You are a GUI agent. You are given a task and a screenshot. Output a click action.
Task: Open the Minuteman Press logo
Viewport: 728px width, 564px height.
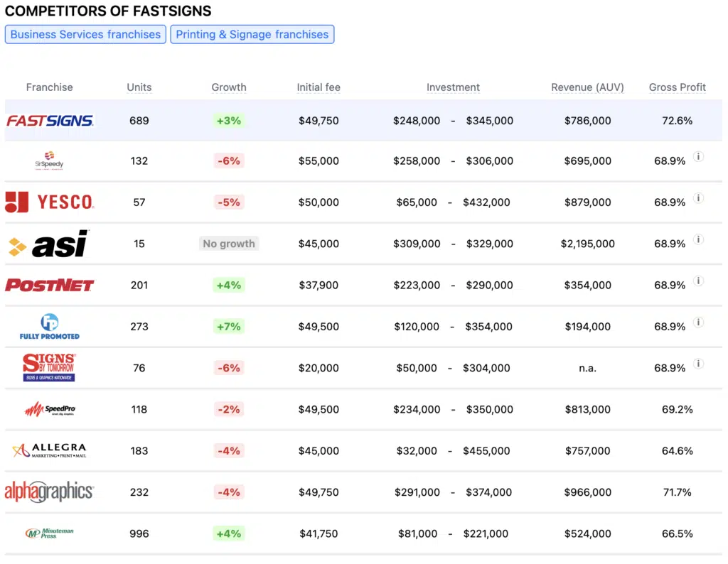(x=50, y=533)
